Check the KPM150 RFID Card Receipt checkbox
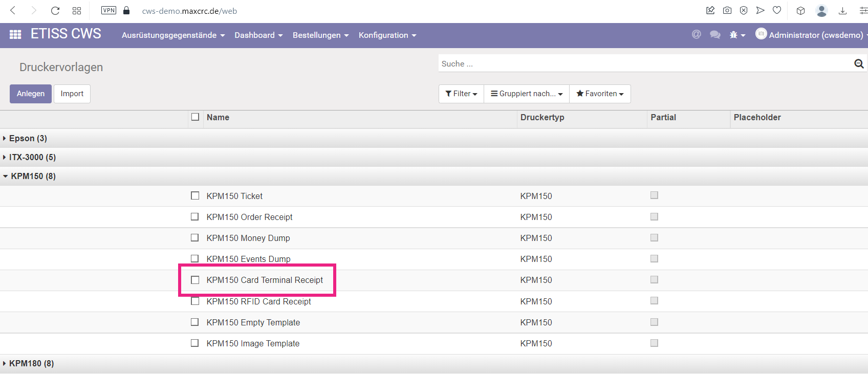Screen dimensions: 868x374 (195, 301)
